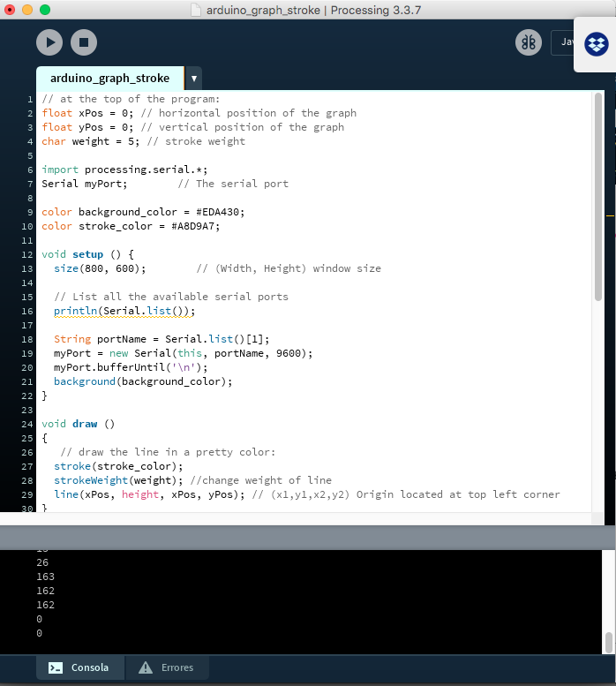Click console output value 26

tap(42, 562)
